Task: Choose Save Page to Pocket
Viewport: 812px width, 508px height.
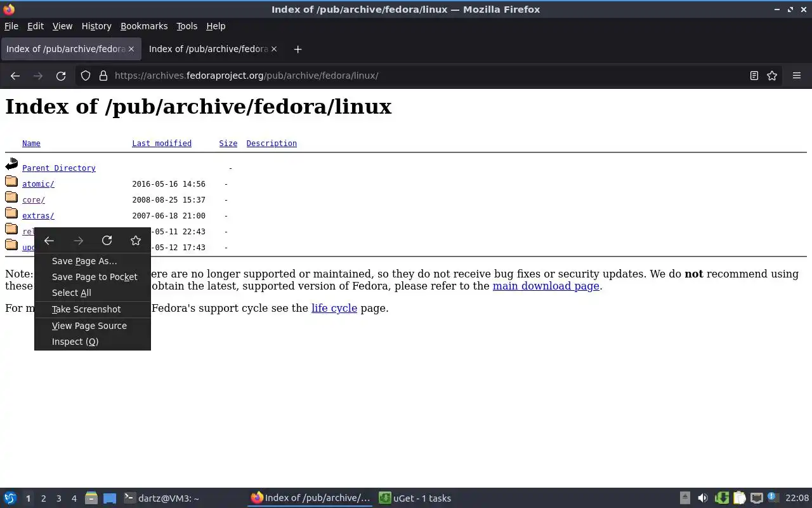Action: [93, 277]
